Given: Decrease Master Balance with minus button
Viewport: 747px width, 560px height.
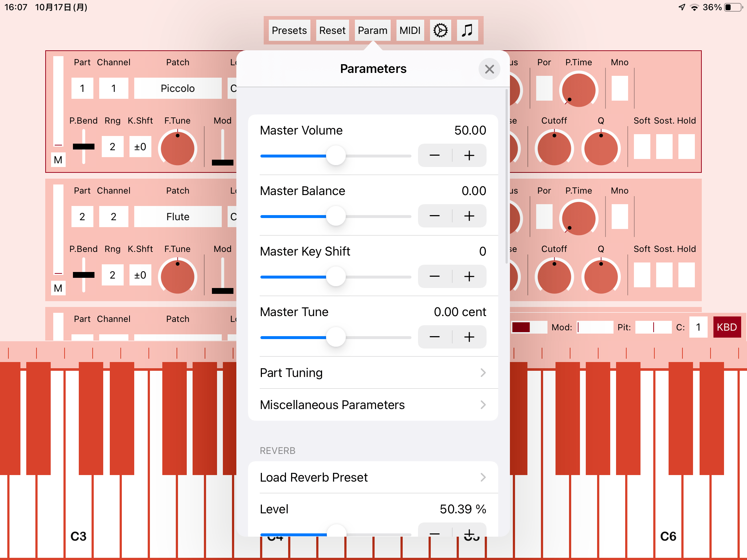Looking at the screenshot, I should click(x=435, y=216).
